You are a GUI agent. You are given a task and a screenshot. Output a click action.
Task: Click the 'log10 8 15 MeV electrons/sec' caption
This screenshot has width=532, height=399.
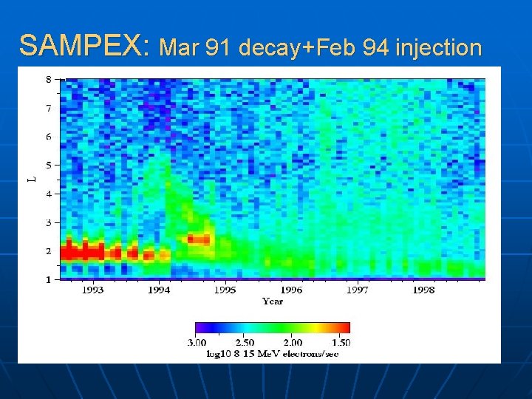click(273, 354)
